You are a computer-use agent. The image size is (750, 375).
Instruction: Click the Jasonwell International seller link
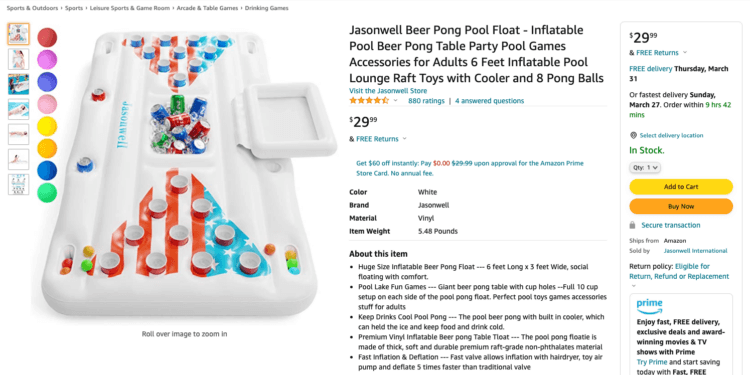[x=695, y=251]
